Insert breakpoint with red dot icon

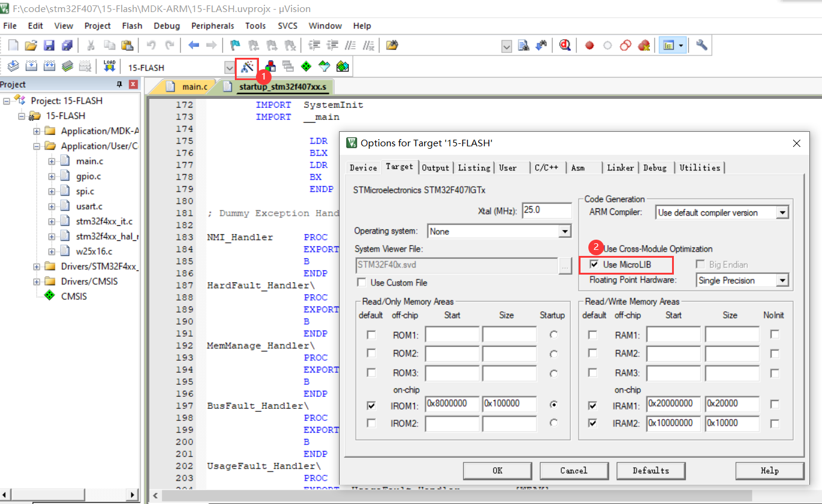coord(590,45)
